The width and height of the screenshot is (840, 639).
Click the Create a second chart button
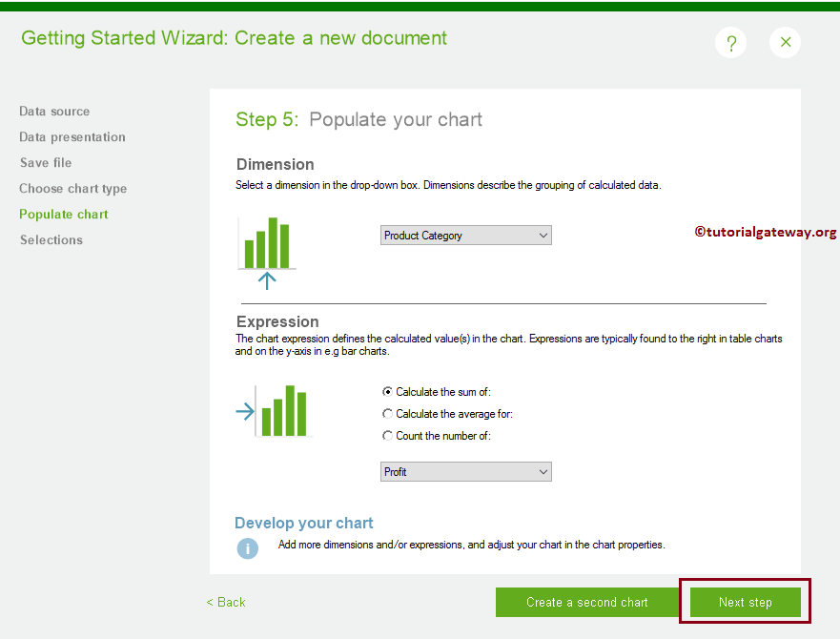587,602
